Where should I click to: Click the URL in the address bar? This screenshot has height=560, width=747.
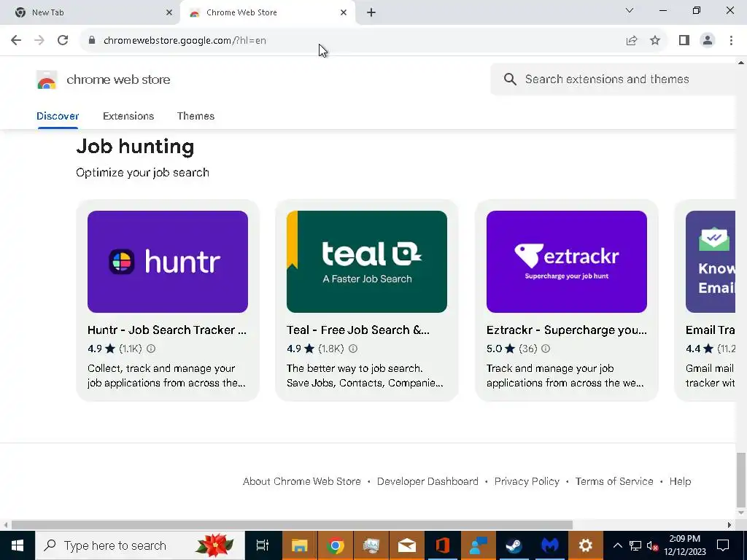(185, 41)
